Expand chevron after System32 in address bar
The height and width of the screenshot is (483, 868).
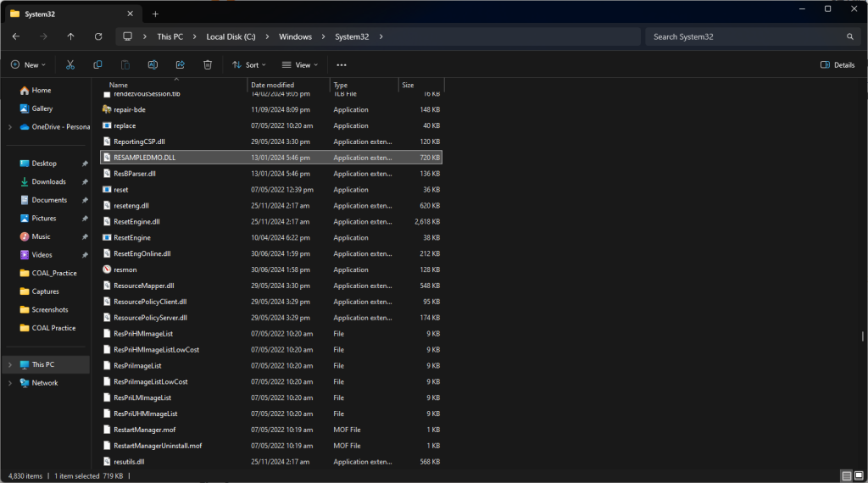tap(381, 36)
